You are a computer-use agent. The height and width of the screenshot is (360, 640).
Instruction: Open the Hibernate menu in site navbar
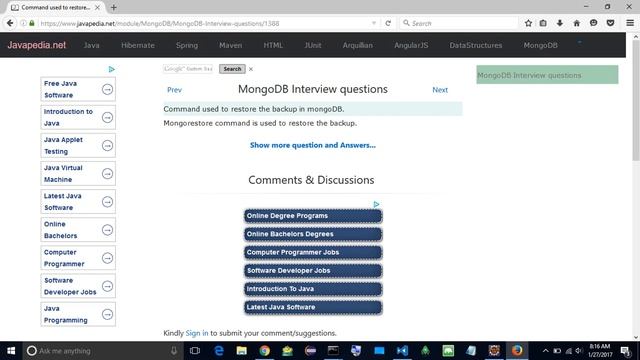coord(138,45)
